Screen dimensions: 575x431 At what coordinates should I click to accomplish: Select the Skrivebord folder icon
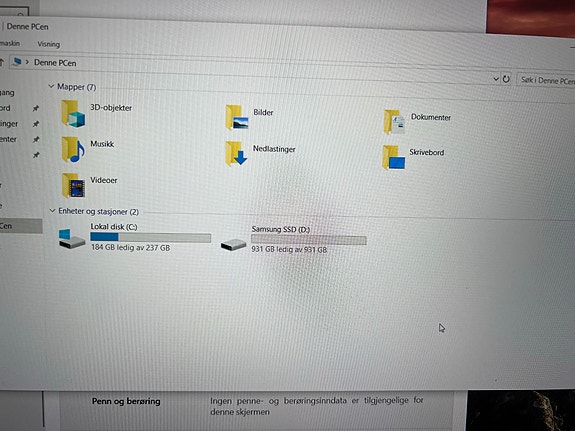click(x=393, y=158)
